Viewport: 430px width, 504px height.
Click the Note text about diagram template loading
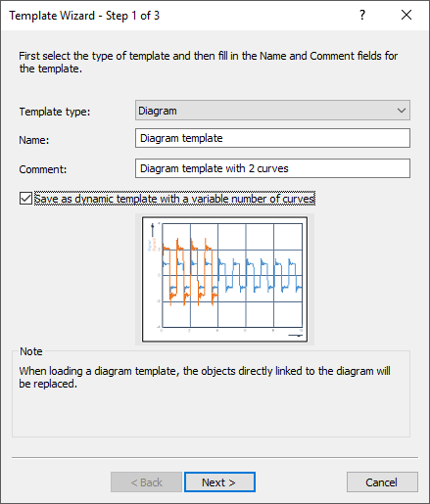(205, 377)
